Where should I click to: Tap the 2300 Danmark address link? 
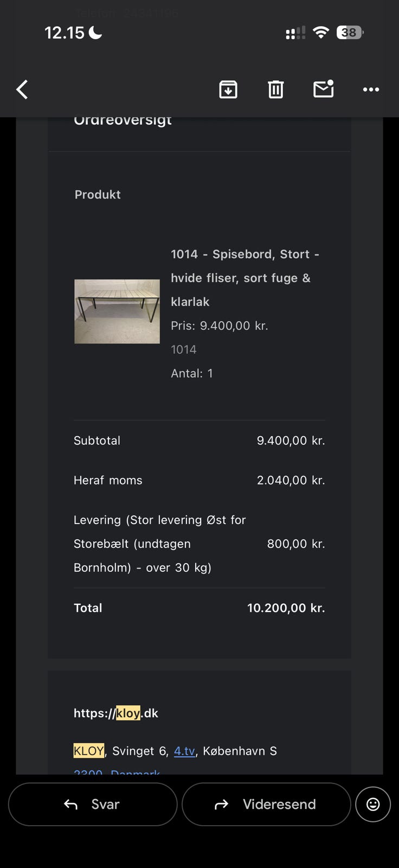tap(117, 771)
